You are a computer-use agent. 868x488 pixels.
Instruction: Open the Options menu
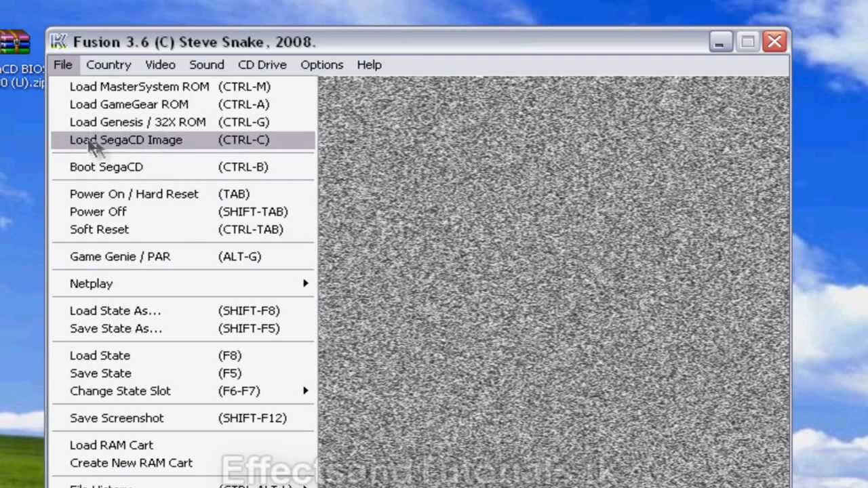[x=322, y=64]
